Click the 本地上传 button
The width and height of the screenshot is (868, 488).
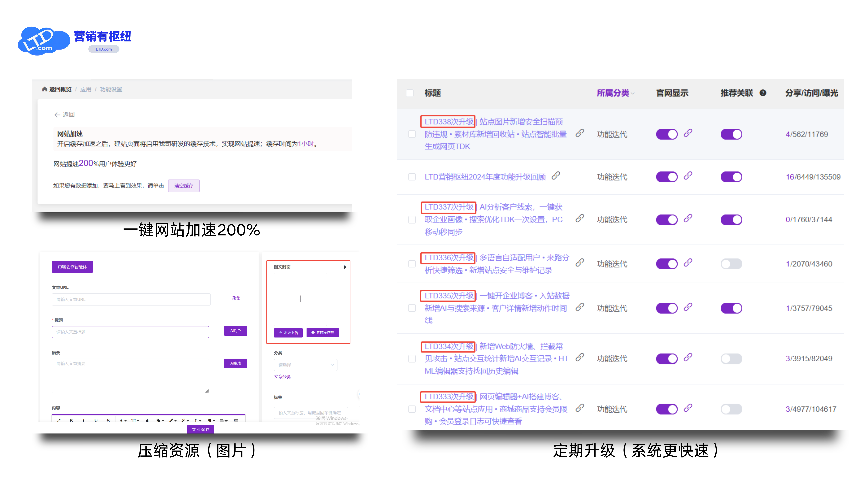[288, 332]
